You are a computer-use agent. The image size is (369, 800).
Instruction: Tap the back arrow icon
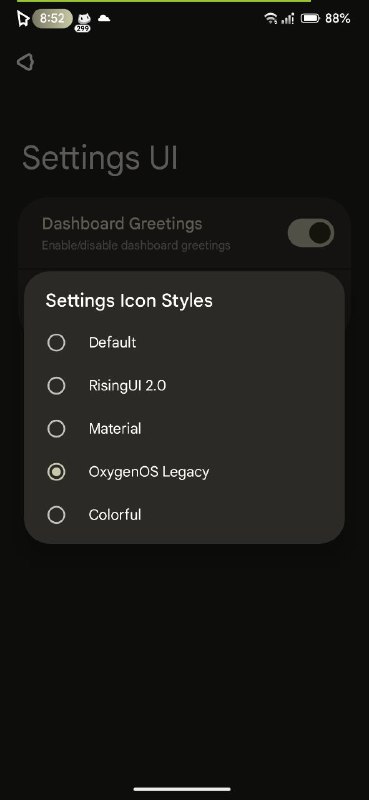26,62
